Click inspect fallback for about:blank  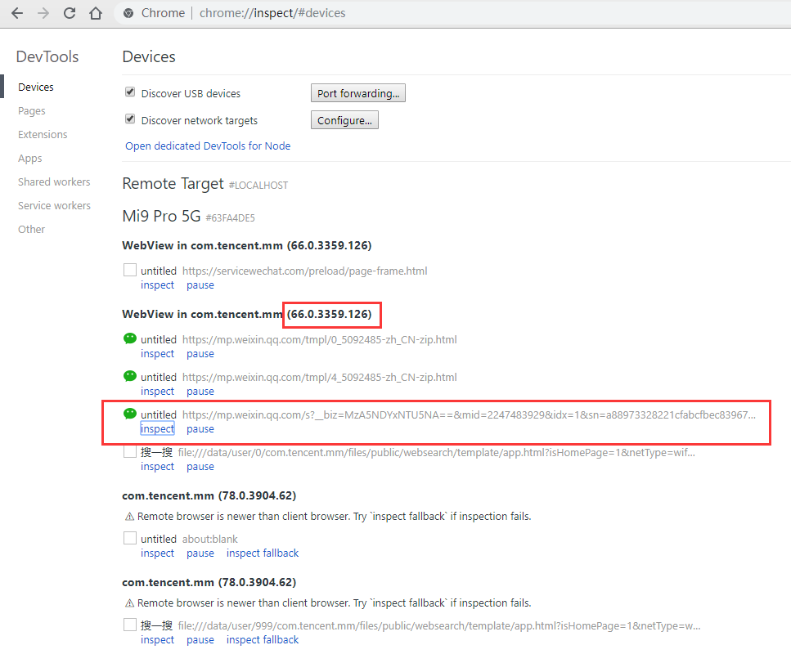tap(263, 553)
